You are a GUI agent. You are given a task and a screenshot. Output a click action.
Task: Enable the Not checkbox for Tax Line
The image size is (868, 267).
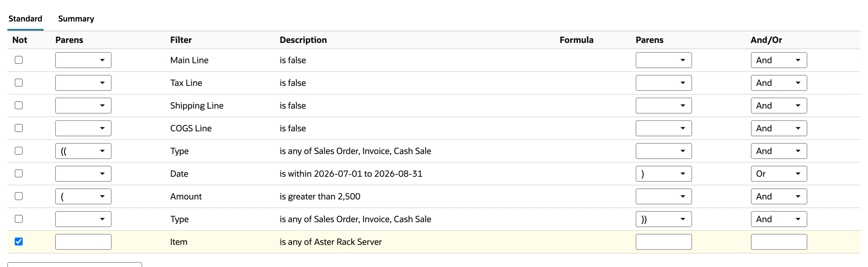19,82
